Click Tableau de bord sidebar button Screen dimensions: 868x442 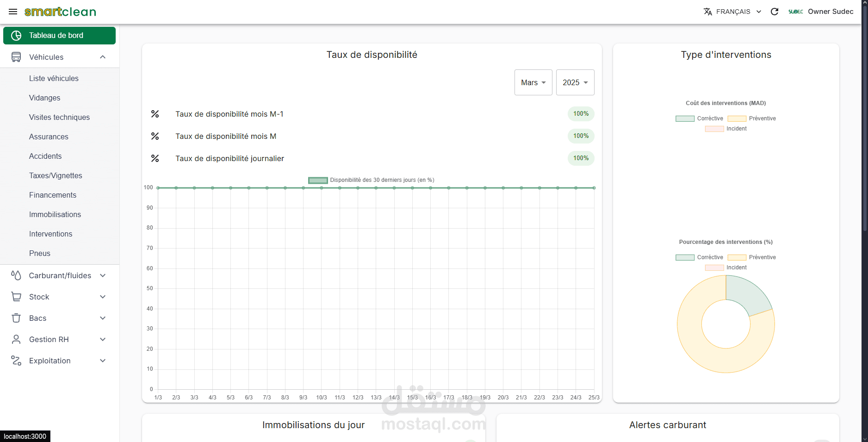(59, 36)
